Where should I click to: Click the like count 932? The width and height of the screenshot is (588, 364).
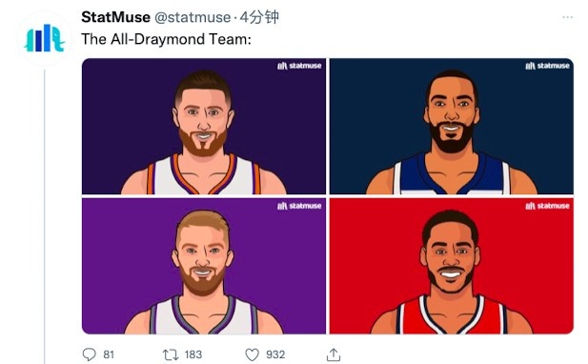tap(275, 354)
